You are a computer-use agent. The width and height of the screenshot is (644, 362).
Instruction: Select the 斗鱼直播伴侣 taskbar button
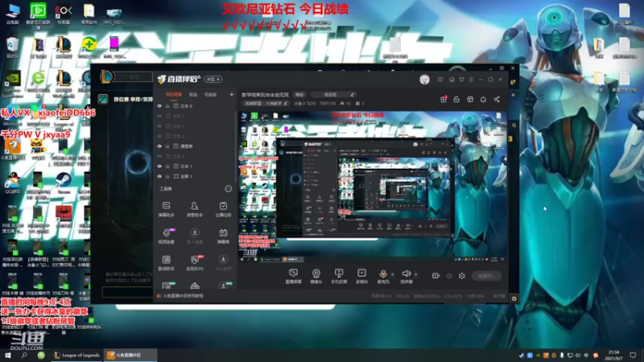coord(130,355)
